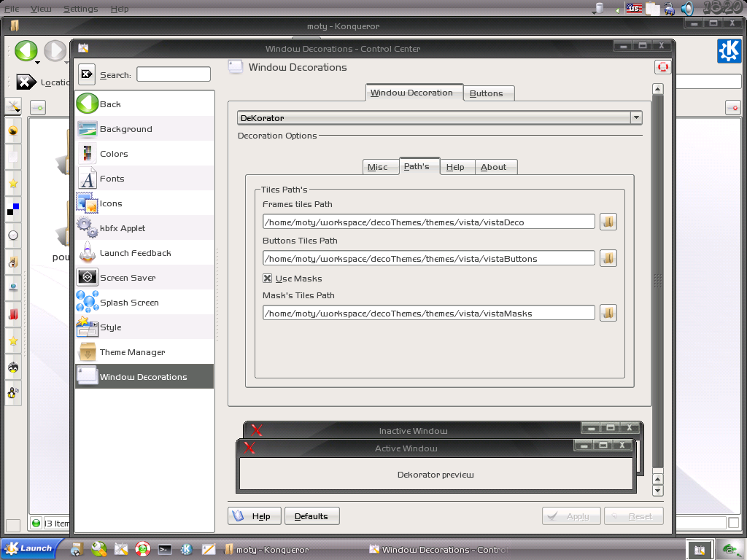Click the Buttons Tiles Path text field
747x560 pixels.
tap(429, 258)
